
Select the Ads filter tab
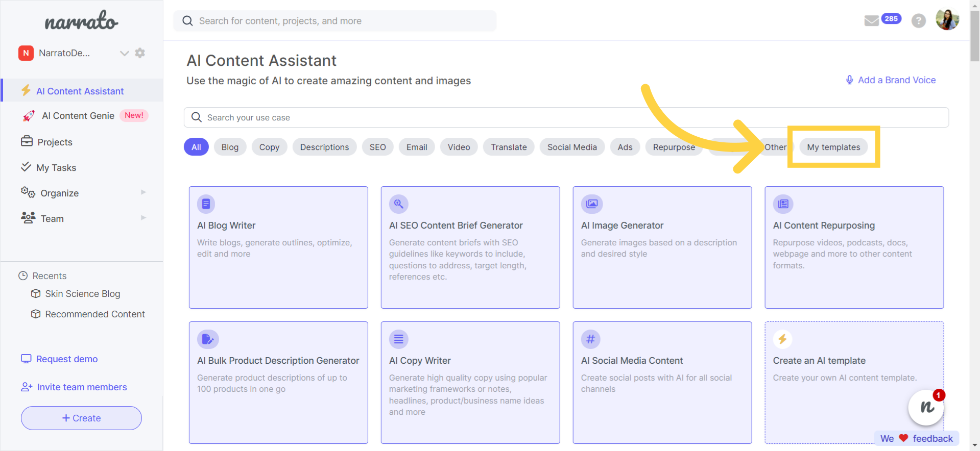625,147
